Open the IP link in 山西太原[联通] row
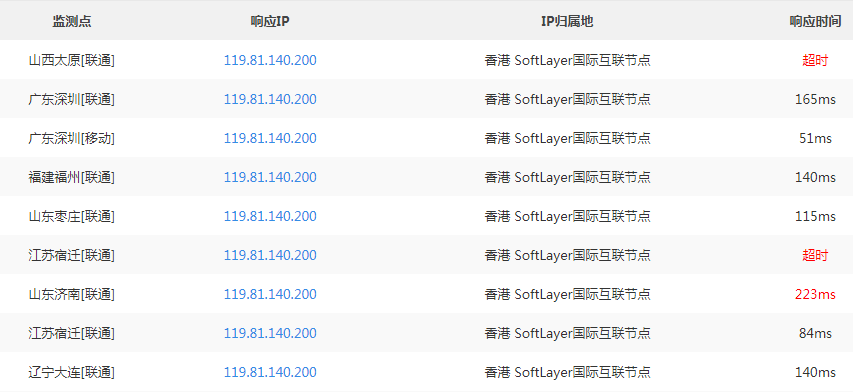Screen dimensions: 853x392 point(270,60)
